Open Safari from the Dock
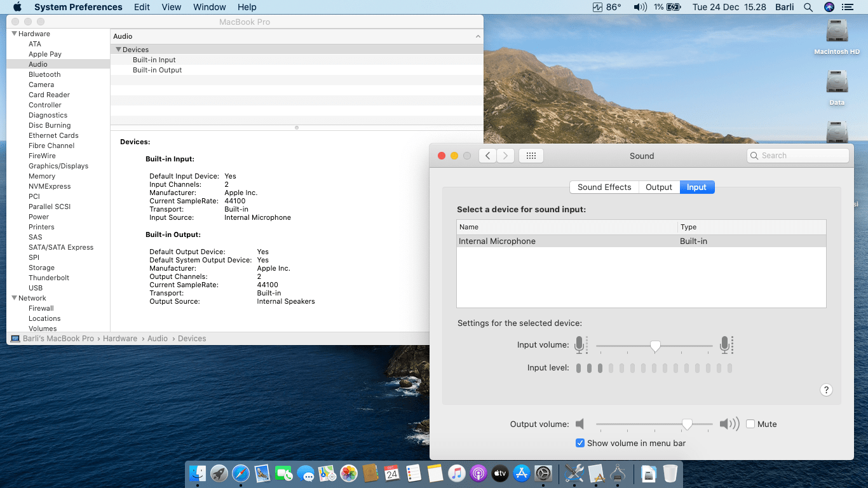 click(x=241, y=473)
